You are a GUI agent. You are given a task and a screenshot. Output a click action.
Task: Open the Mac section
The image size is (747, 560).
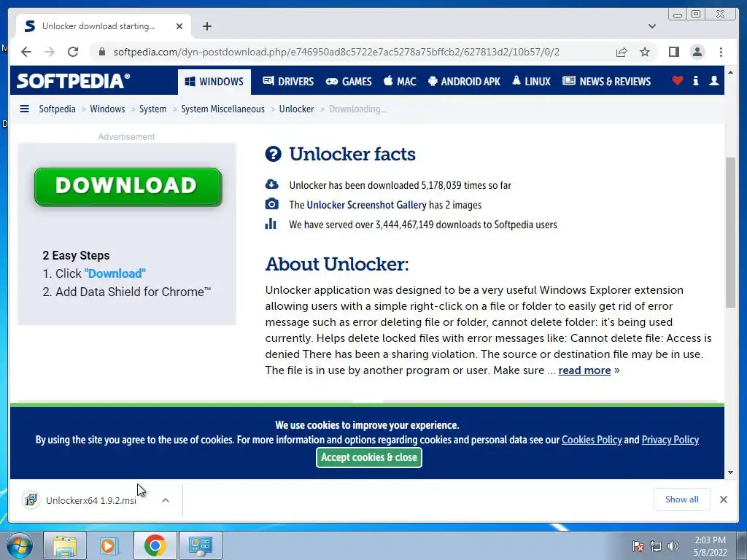click(400, 82)
